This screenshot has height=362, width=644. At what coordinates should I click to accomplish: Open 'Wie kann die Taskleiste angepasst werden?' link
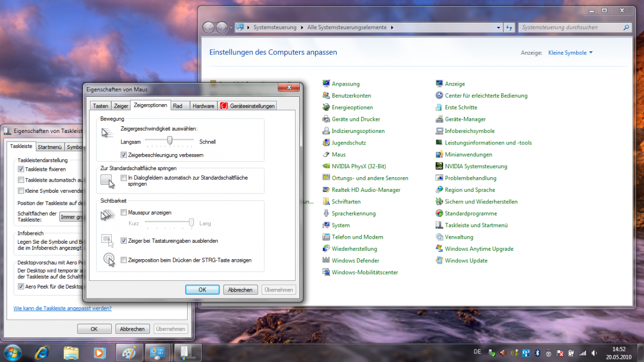click(x=62, y=308)
